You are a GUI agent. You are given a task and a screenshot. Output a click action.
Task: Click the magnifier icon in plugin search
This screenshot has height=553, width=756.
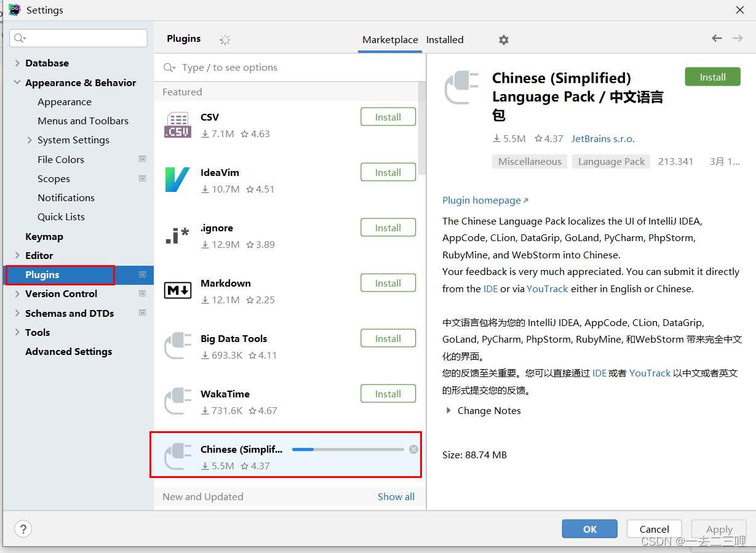pos(169,68)
